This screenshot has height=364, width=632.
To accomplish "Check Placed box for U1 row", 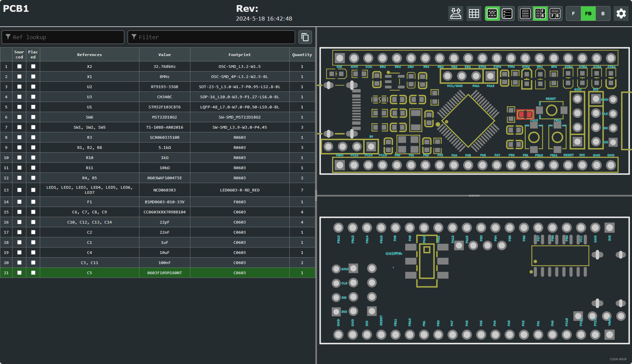I will point(33,107).
